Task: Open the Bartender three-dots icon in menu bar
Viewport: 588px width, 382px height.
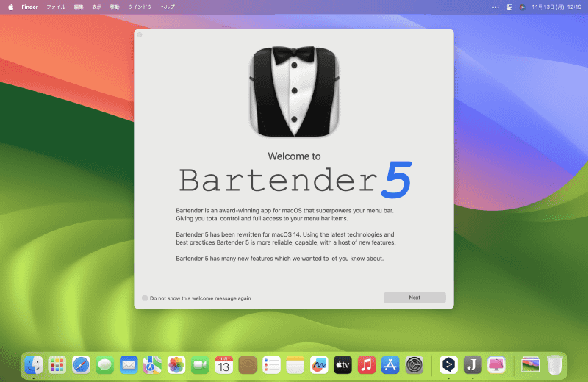Action: 495,7
